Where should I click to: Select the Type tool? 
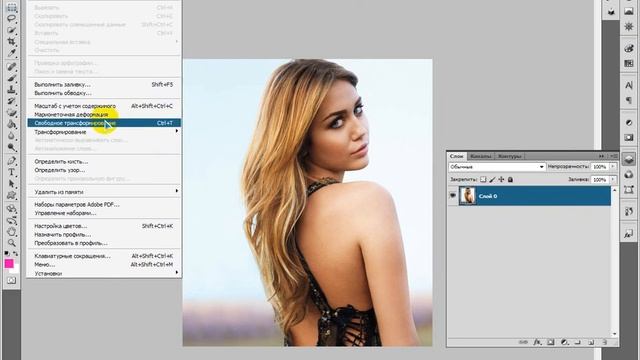[x=12, y=172]
